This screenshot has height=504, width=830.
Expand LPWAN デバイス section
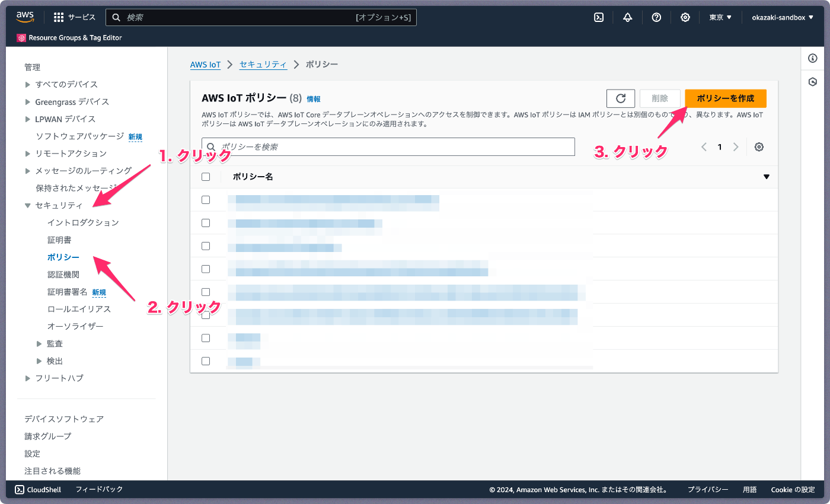28,119
